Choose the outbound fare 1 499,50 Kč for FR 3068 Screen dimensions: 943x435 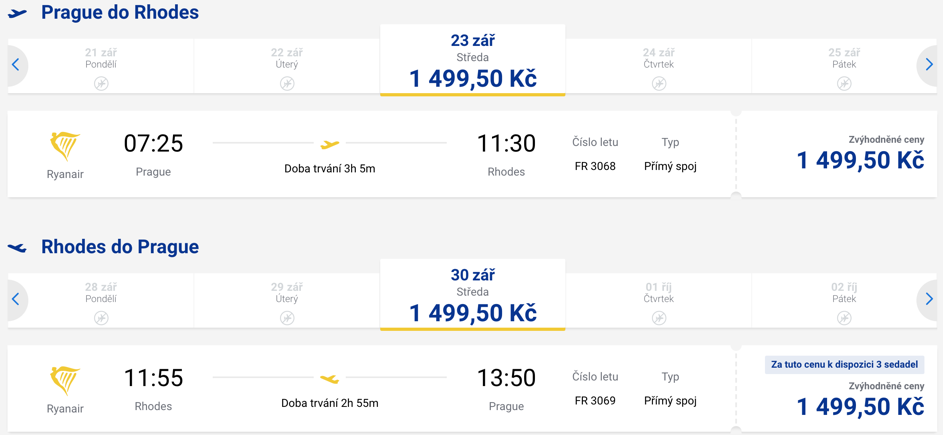tap(860, 161)
